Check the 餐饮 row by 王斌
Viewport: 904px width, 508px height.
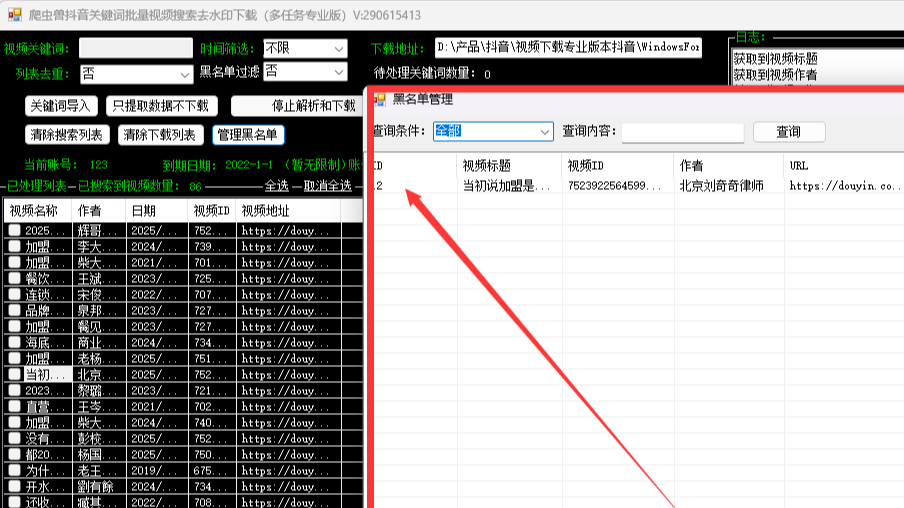tap(14, 279)
